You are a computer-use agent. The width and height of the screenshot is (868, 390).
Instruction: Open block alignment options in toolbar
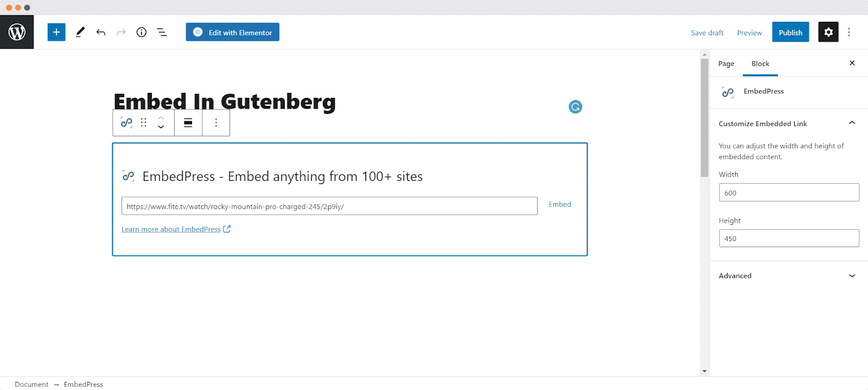click(188, 123)
